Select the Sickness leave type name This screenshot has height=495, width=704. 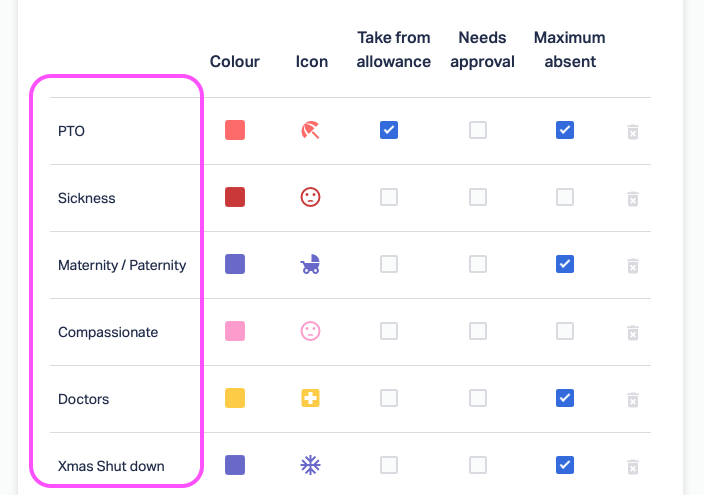click(x=87, y=198)
